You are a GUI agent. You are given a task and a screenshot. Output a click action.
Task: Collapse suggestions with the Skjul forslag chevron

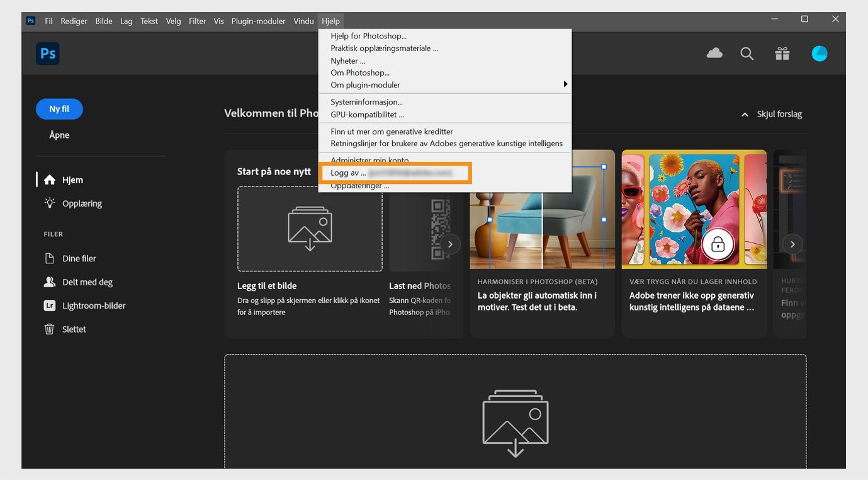point(745,115)
